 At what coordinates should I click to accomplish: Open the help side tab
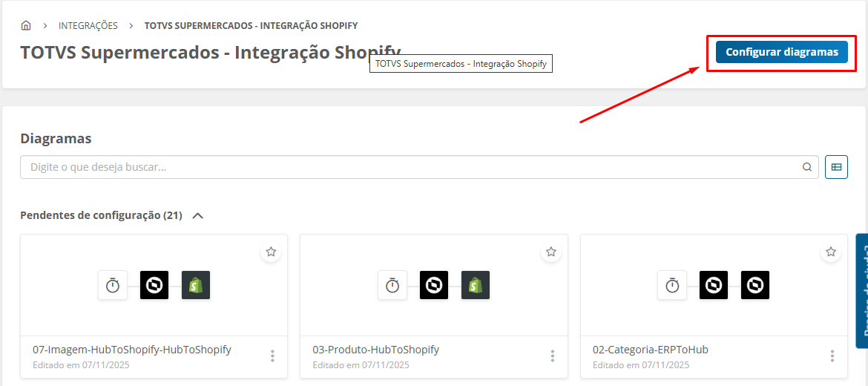click(x=862, y=291)
